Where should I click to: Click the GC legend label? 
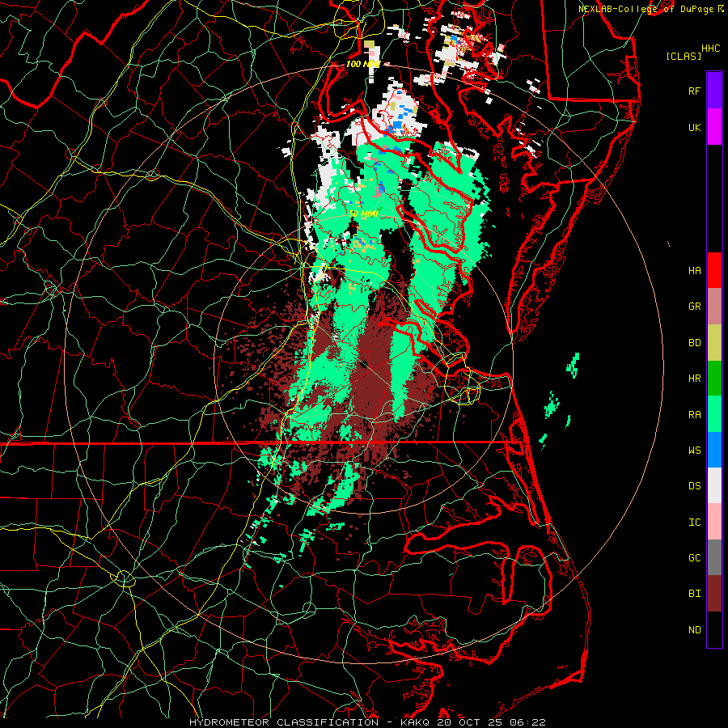coord(694,557)
